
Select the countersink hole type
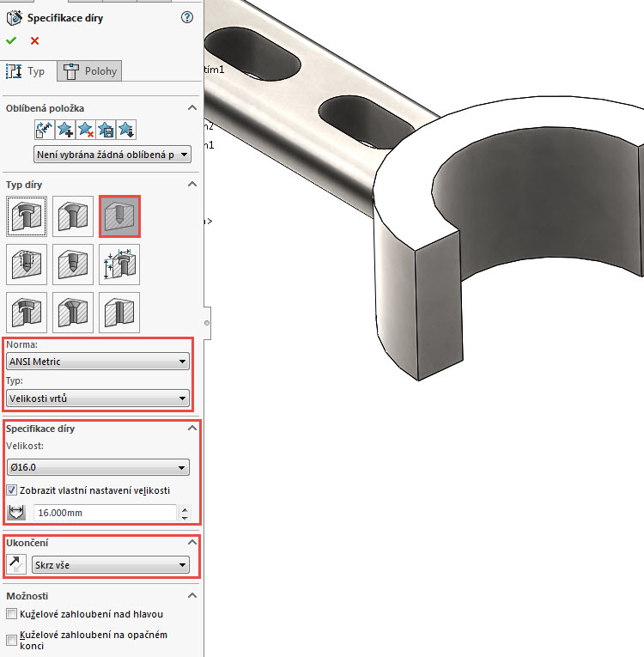73,216
